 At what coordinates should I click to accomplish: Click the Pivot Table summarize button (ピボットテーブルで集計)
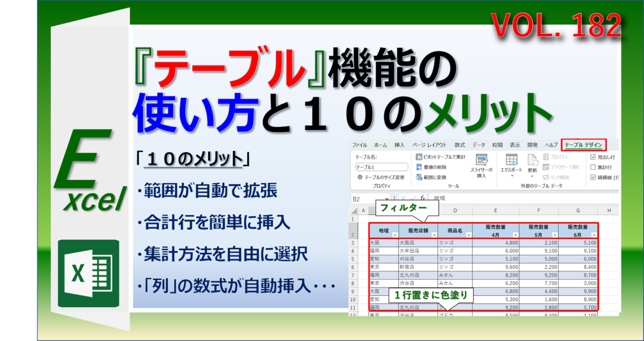click(440, 157)
